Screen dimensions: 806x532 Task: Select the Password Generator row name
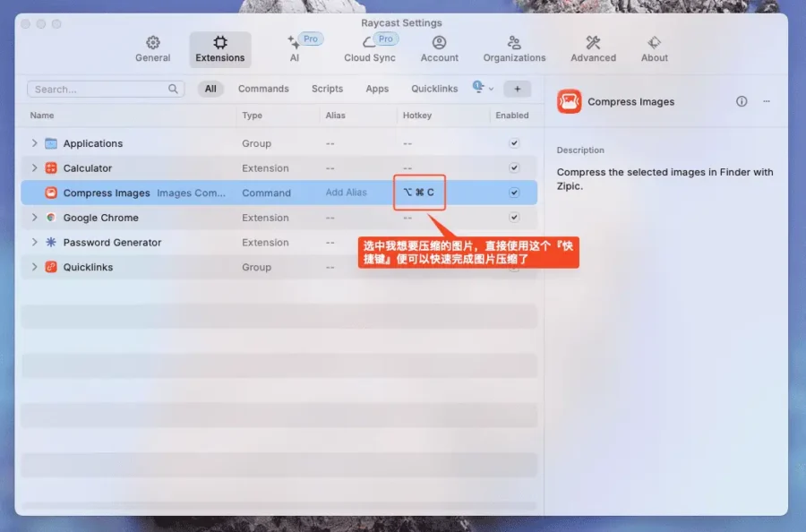(x=112, y=242)
